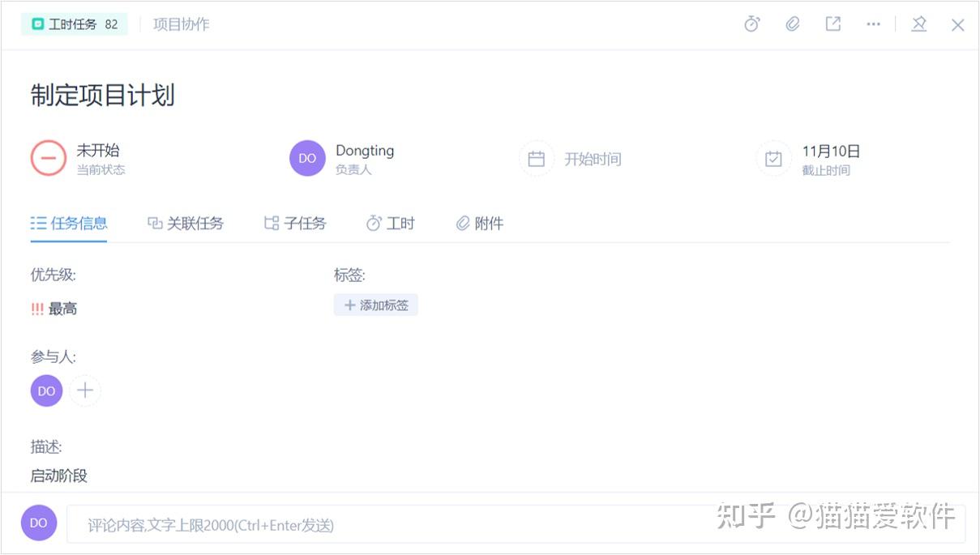Close the task detail panel
The width and height of the screenshot is (980, 555).
click(958, 25)
